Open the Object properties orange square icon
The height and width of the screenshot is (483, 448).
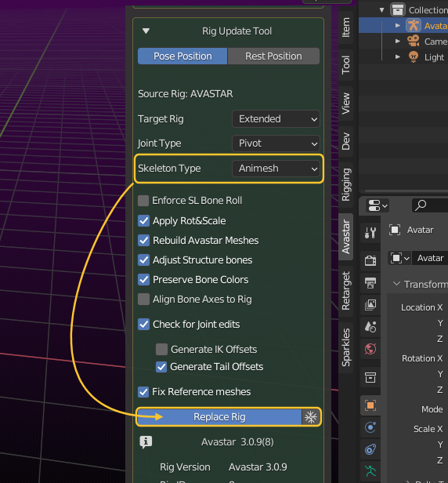pos(370,405)
